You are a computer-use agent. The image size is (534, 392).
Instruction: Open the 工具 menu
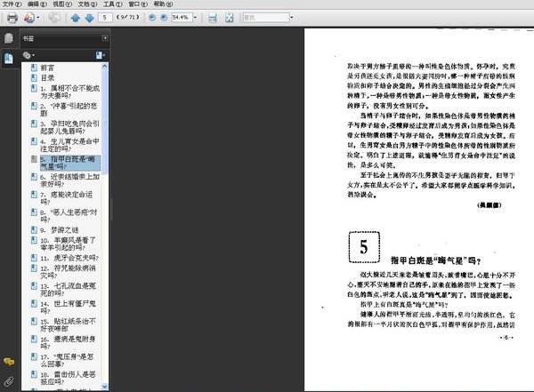113,4
